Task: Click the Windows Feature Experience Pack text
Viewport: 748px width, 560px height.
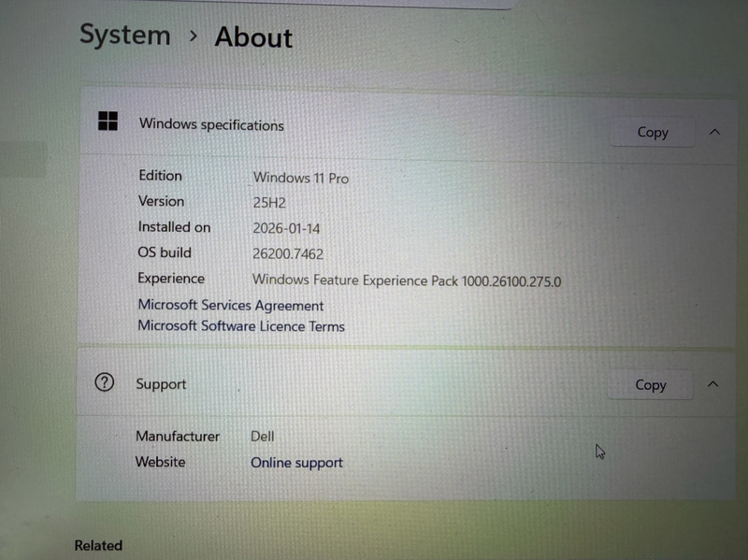Action: pos(407,280)
